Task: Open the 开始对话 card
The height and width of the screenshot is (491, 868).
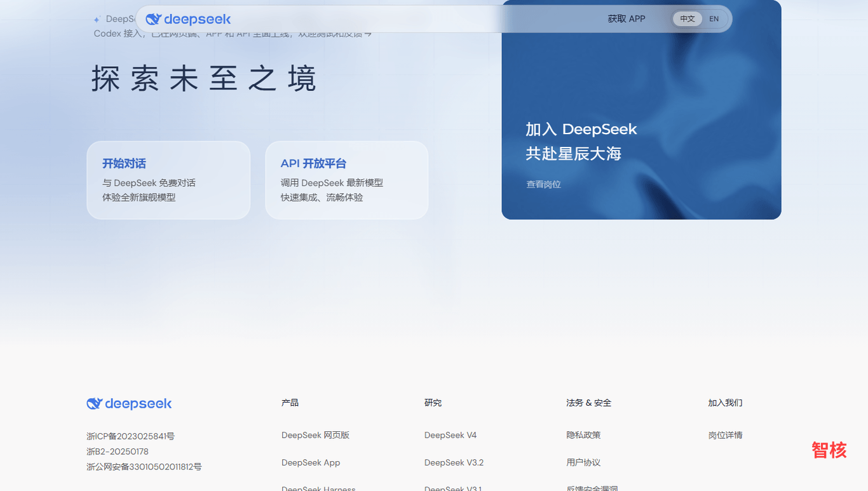Action: pyautogui.click(x=168, y=180)
